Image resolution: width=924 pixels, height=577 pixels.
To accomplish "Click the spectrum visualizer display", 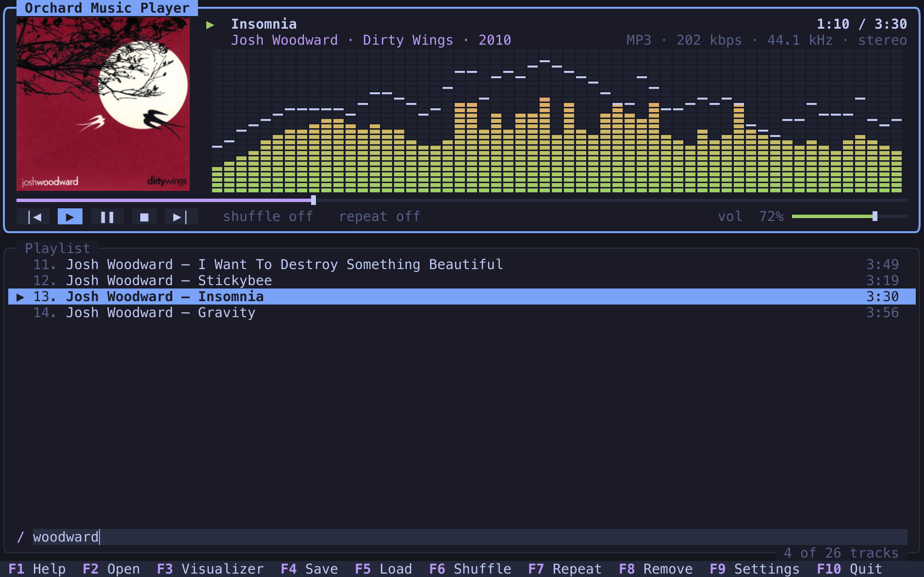I will click(x=557, y=120).
